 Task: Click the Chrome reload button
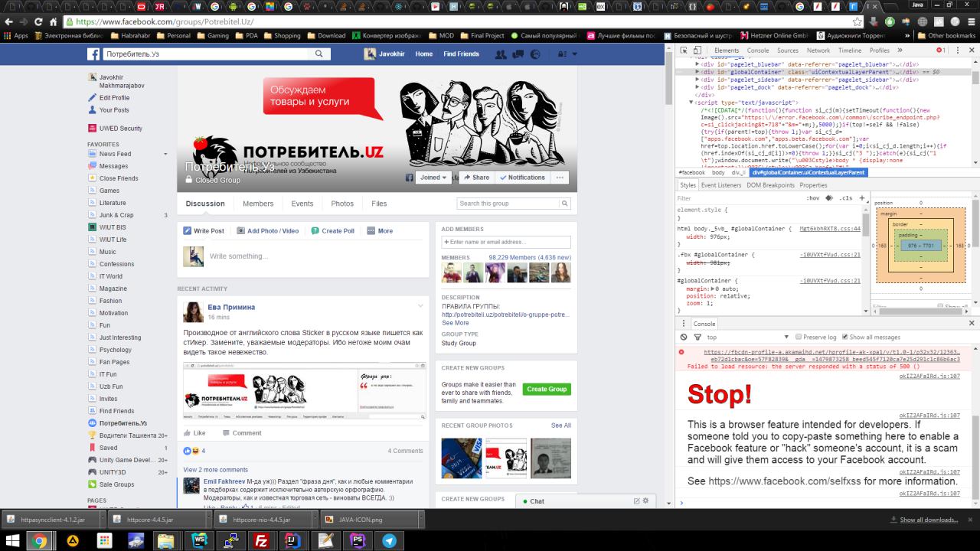tap(39, 22)
